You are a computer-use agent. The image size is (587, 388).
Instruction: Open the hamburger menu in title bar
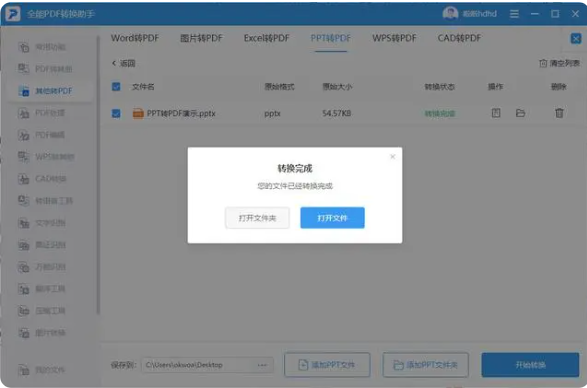[x=514, y=14]
